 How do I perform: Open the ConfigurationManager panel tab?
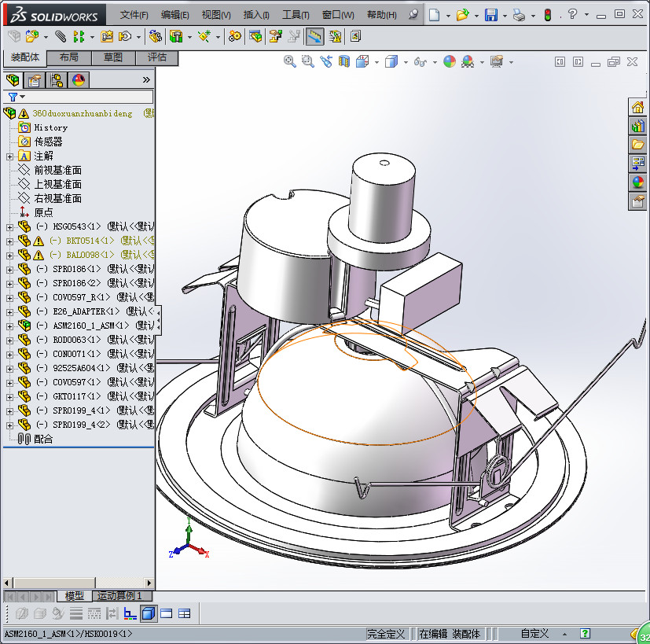[x=57, y=79]
